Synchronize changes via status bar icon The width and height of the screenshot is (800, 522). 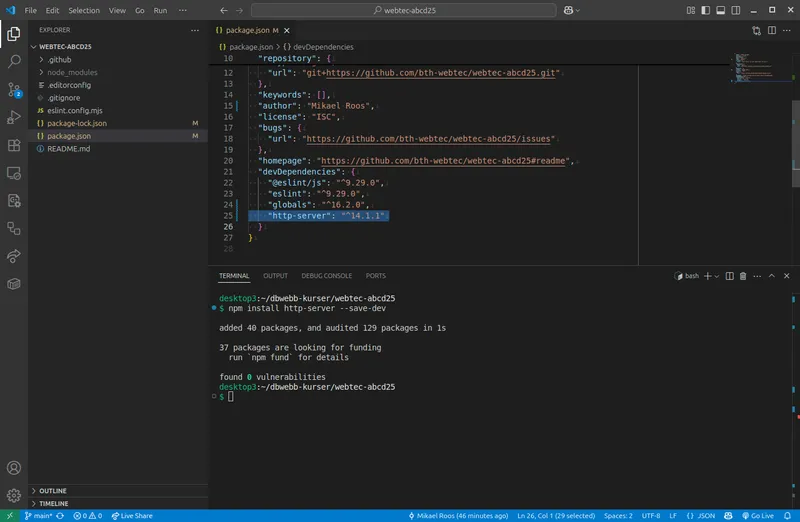click(60, 516)
